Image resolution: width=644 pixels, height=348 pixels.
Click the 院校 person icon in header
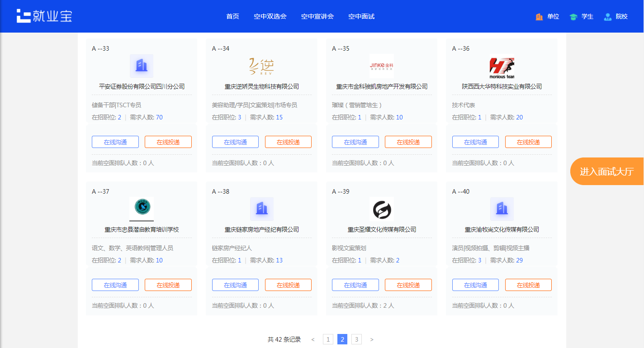[x=608, y=17]
